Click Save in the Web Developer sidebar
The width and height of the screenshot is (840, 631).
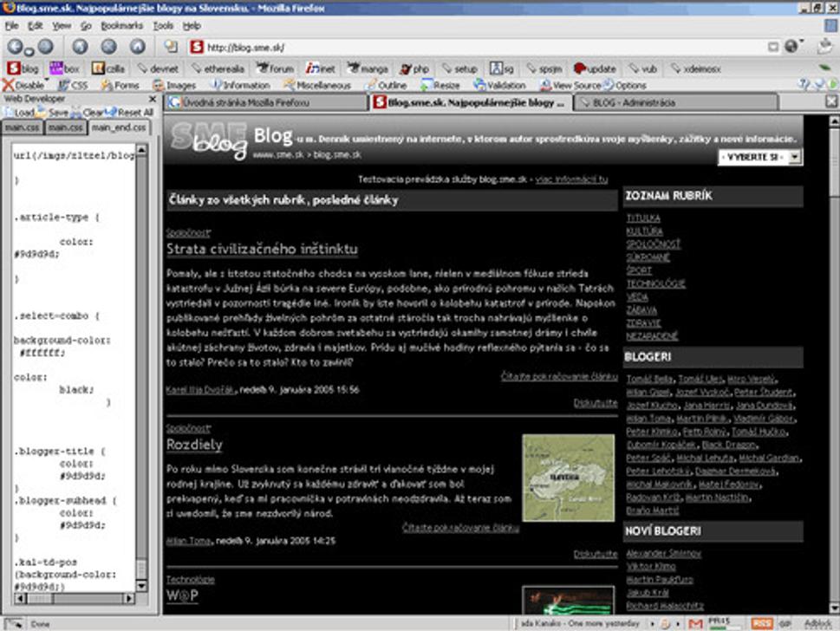tap(53, 113)
